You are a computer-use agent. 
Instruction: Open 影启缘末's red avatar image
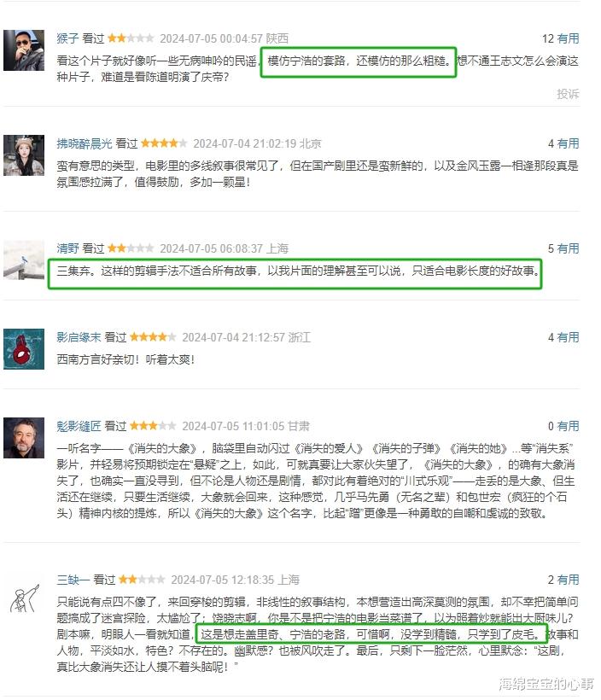click(x=24, y=349)
